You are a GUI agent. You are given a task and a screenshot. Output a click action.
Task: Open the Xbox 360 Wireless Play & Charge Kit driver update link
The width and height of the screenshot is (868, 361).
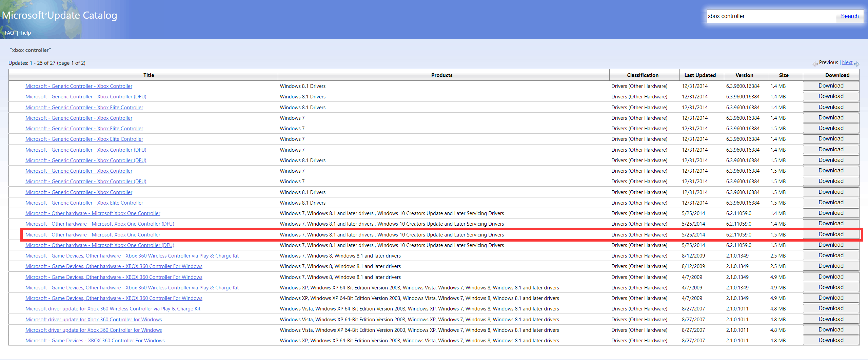coord(113,309)
